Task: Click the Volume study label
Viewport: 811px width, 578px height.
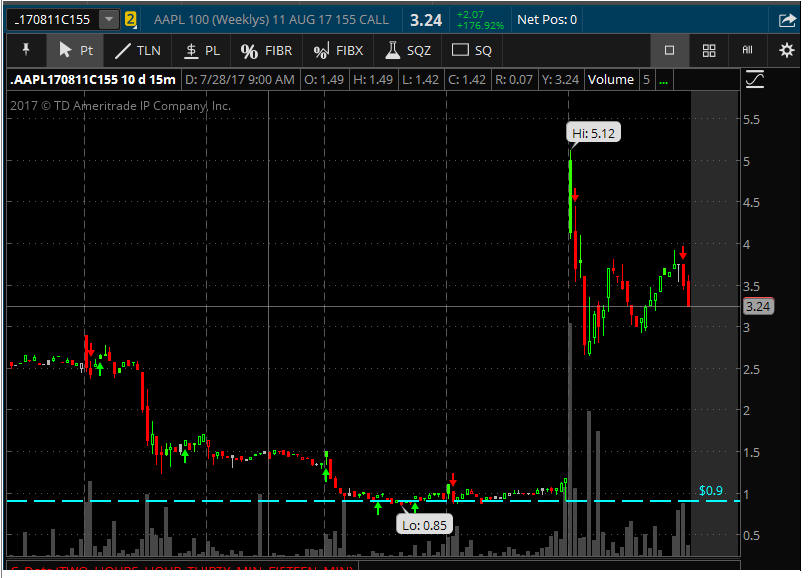Action: click(x=611, y=80)
